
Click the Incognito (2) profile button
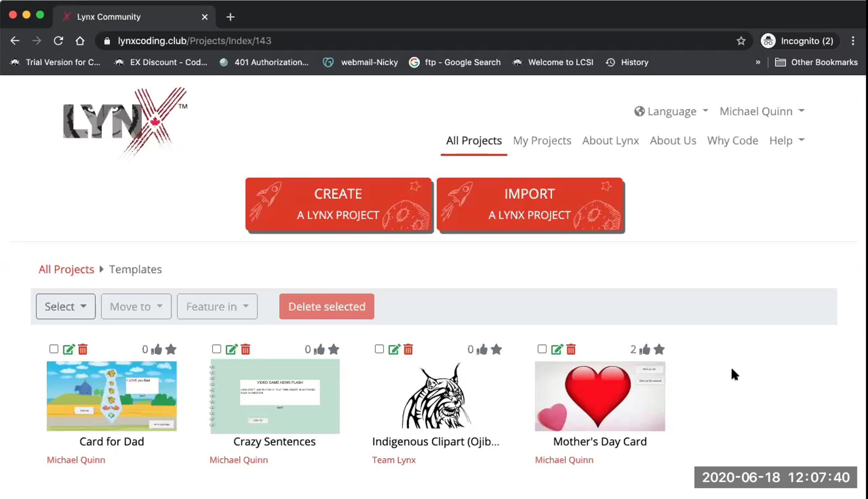pyautogui.click(x=800, y=41)
